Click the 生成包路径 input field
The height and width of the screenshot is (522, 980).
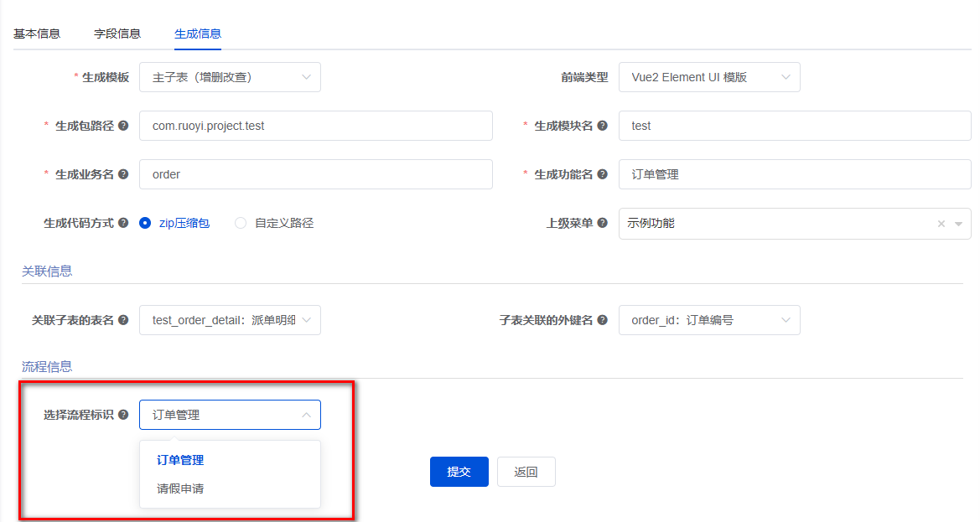315,127
